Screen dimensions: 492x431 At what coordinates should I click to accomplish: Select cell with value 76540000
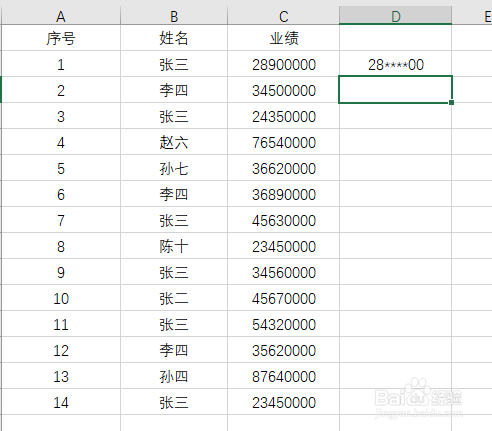tap(283, 142)
